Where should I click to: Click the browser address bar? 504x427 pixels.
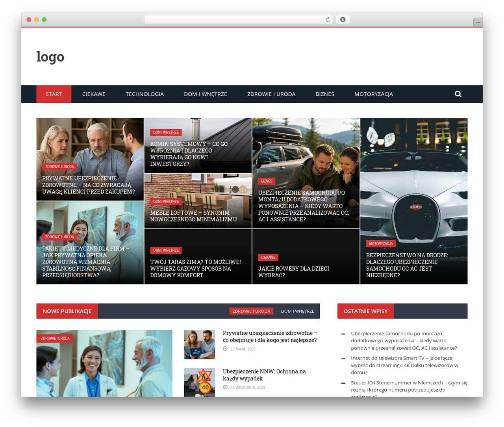tap(239, 20)
